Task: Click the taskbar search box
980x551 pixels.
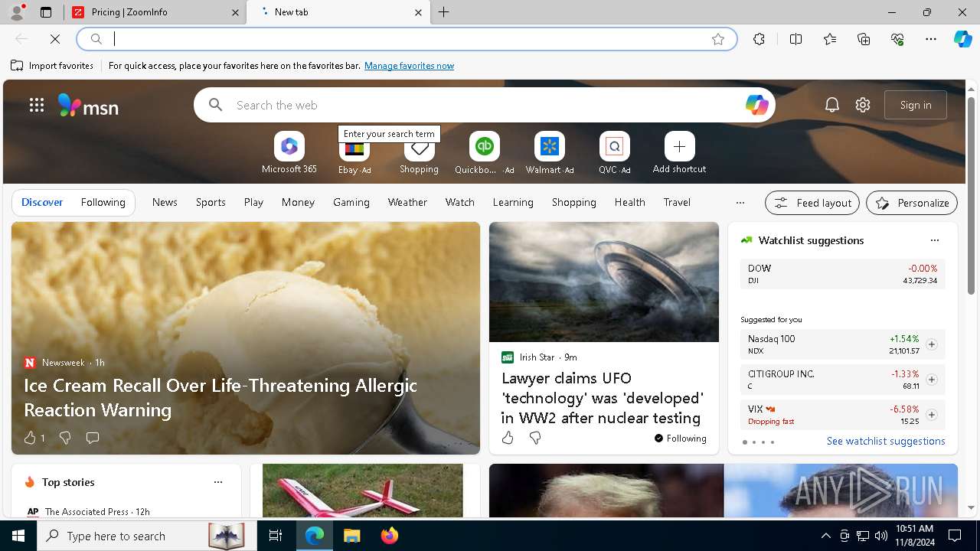Action: (x=147, y=536)
